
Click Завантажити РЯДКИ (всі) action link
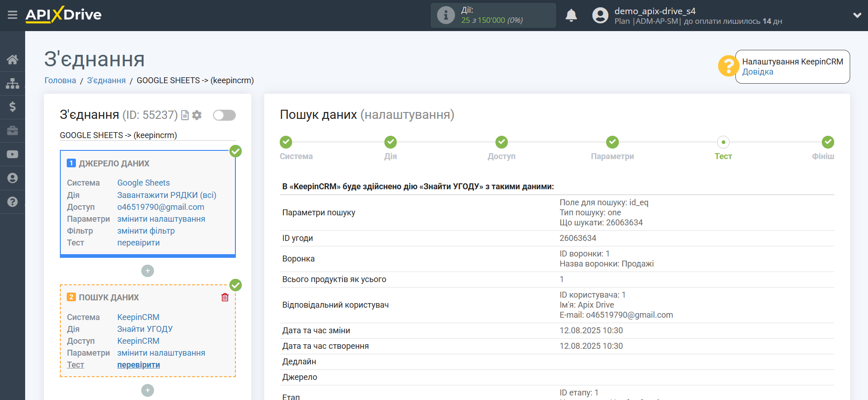click(x=167, y=195)
